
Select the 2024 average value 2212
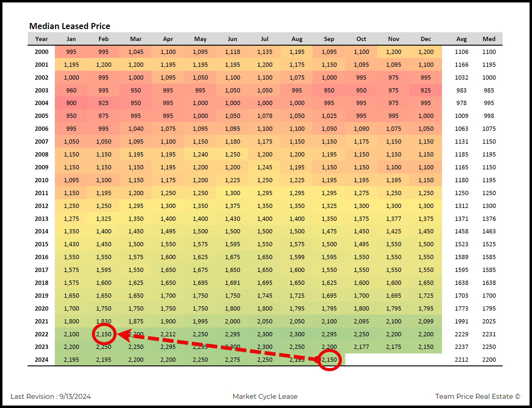tap(461, 360)
